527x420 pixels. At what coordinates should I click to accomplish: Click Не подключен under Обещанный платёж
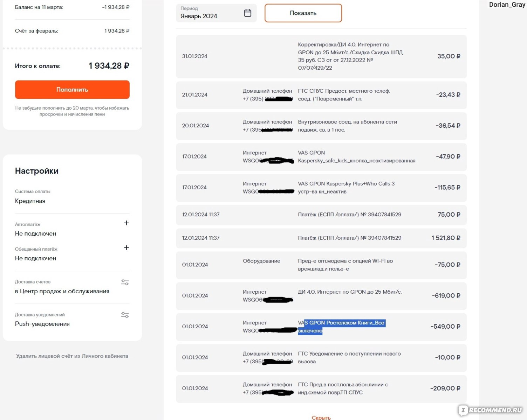click(35, 258)
